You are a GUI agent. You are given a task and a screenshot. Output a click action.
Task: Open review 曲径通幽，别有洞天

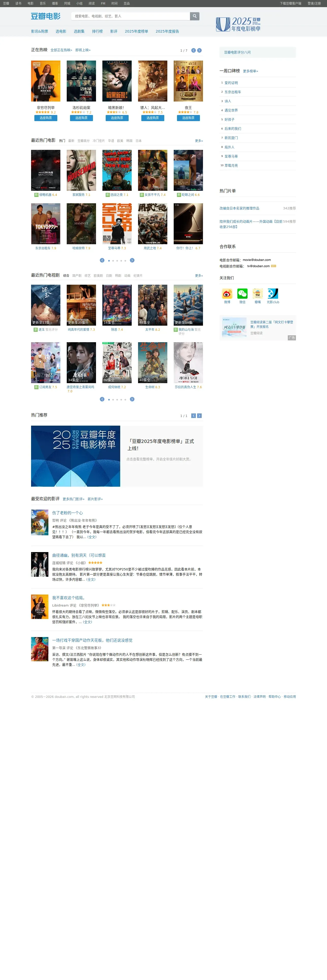click(x=79, y=555)
